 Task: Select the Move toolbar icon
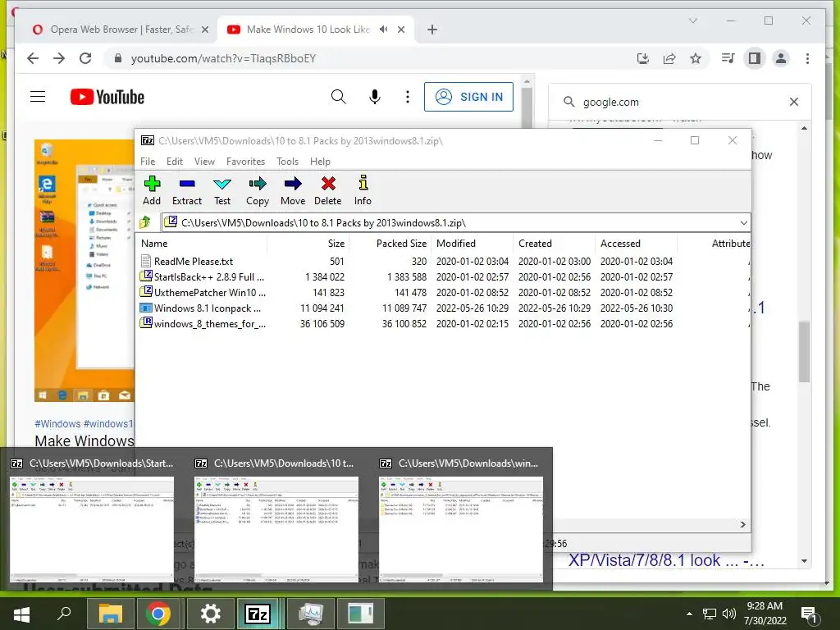pos(293,190)
